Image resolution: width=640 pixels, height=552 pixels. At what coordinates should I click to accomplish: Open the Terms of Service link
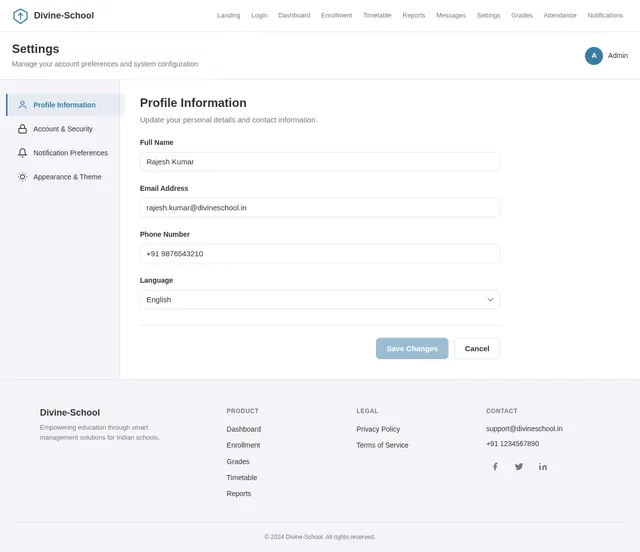click(x=382, y=445)
